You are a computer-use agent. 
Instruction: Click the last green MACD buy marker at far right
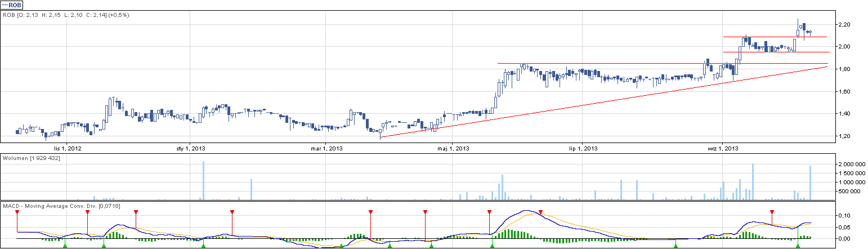tap(798, 245)
